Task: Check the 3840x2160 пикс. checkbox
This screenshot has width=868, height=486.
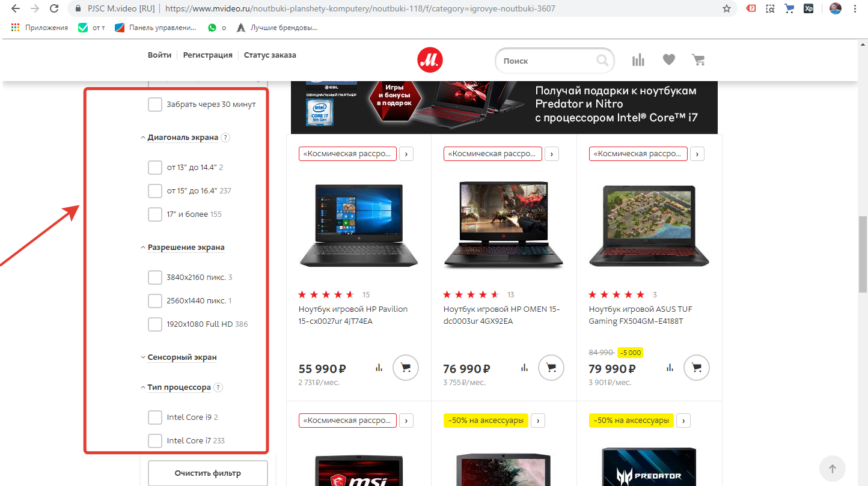Action: point(155,278)
